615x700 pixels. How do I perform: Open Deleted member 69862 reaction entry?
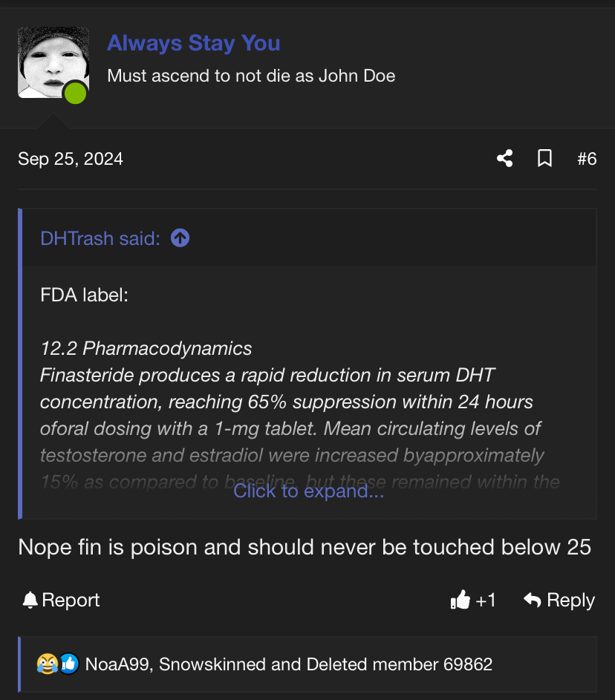(x=399, y=664)
